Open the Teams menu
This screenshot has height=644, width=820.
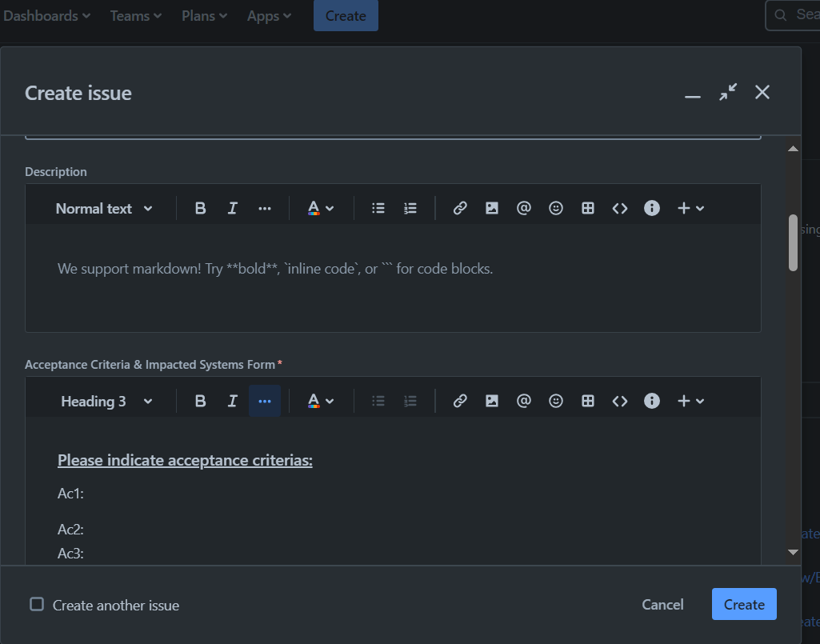135,16
